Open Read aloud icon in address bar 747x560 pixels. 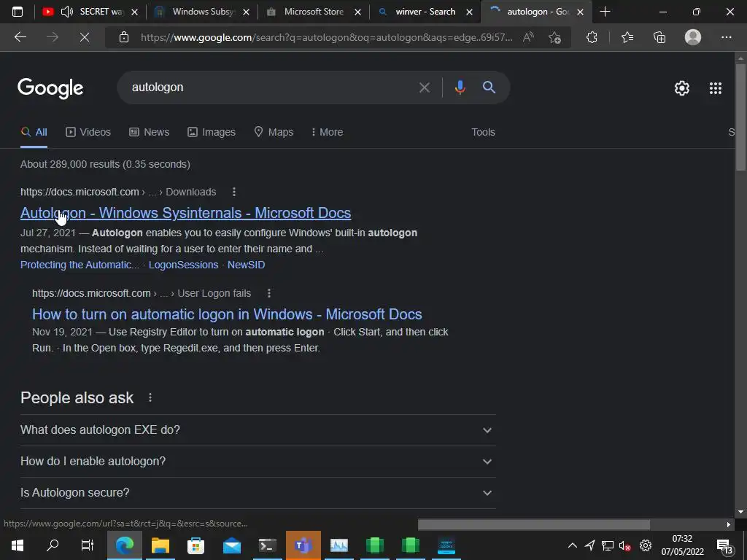tap(528, 37)
